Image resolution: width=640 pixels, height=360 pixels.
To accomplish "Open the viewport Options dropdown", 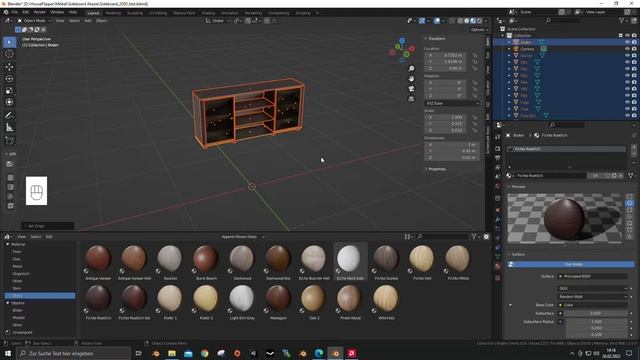I will [x=479, y=30].
